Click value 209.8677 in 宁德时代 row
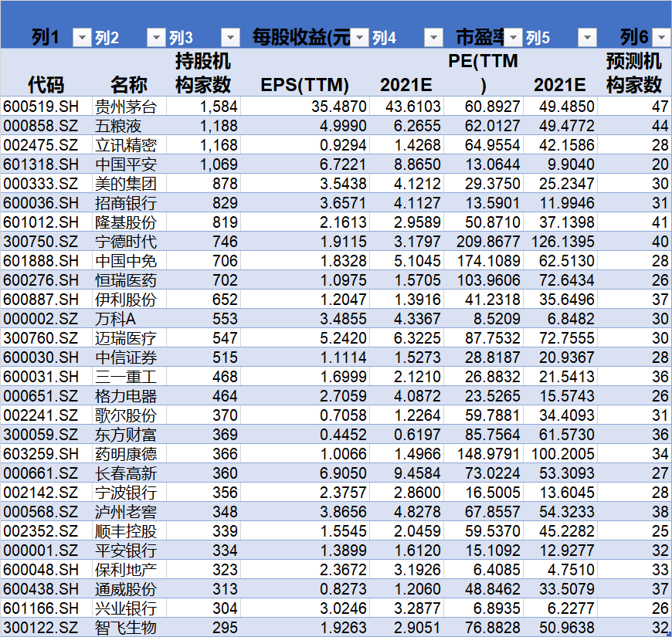The width and height of the screenshot is (672, 637). click(483, 242)
